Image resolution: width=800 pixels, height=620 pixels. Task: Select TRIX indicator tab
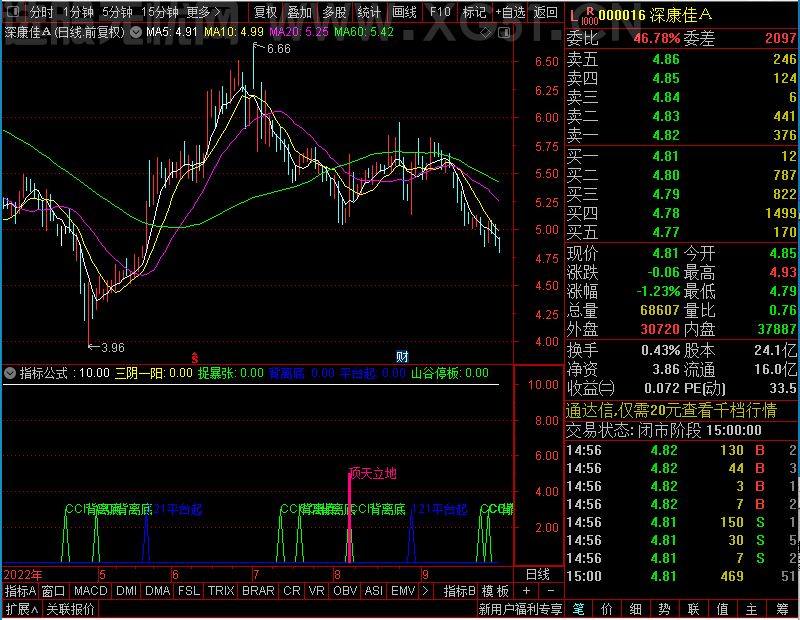pos(221,591)
